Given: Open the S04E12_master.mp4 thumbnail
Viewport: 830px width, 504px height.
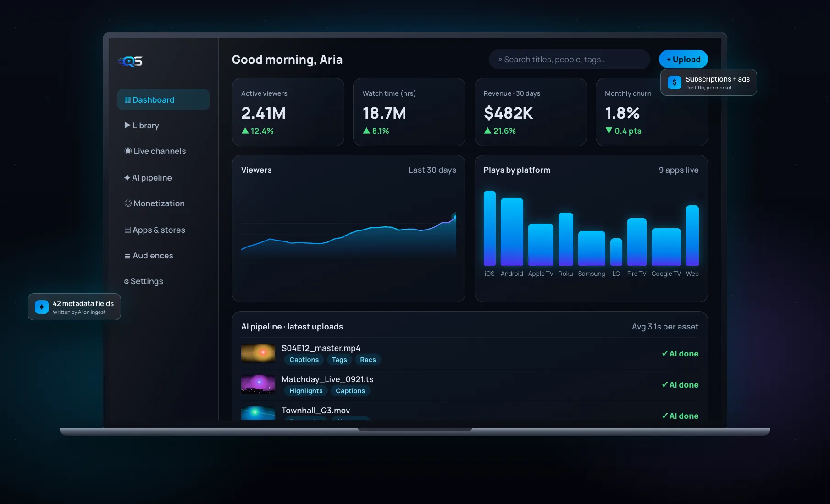Looking at the screenshot, I should 258,353.
